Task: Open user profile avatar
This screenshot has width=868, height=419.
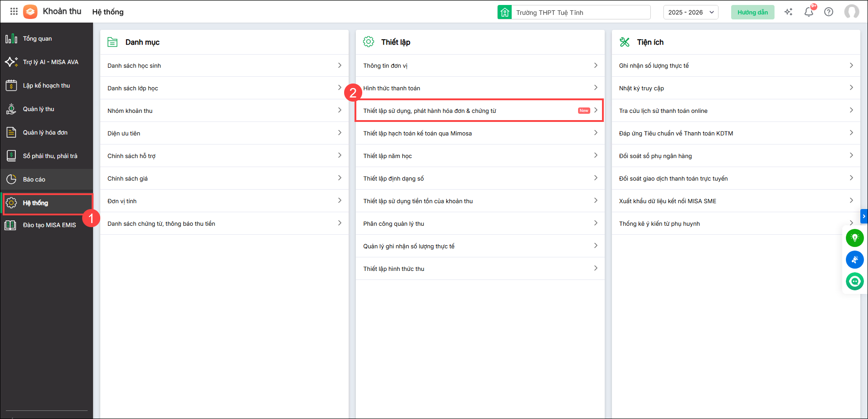Action: 851,12
